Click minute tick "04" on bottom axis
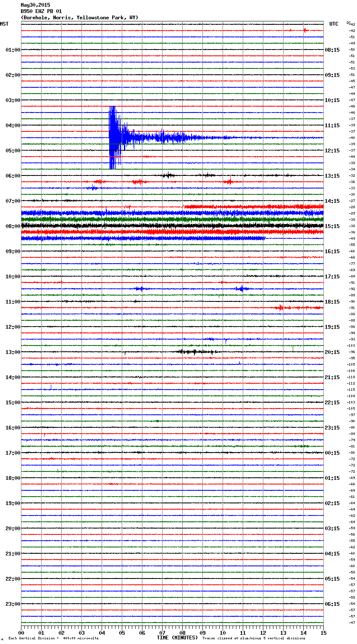 [102, 633]
